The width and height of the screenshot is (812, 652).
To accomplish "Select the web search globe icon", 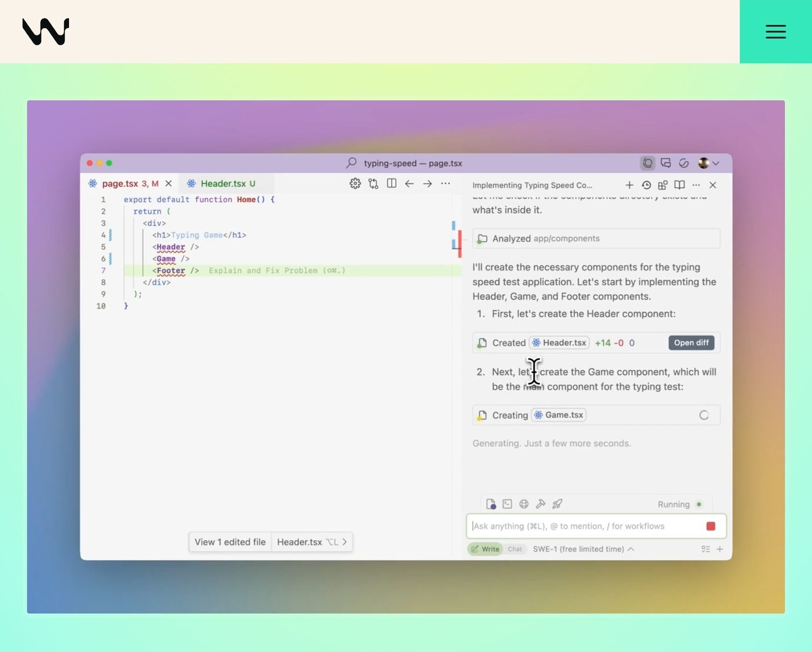I will pos(524,504).
